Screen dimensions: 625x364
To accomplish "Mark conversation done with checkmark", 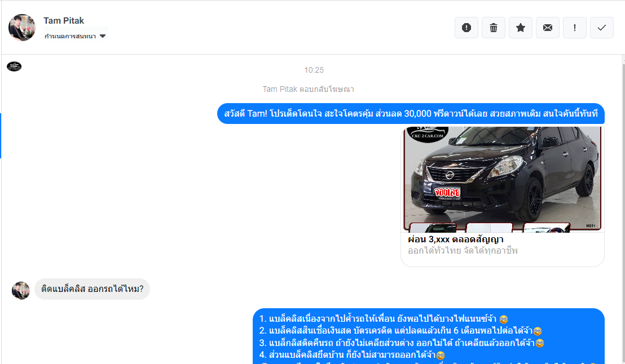I will [x=602, y=28].
